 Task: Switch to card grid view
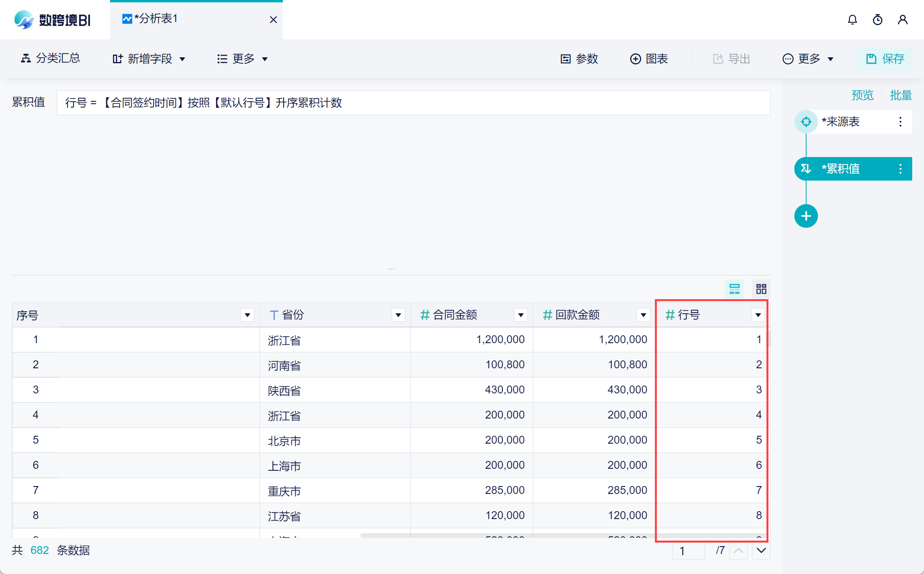click(761, 289)
